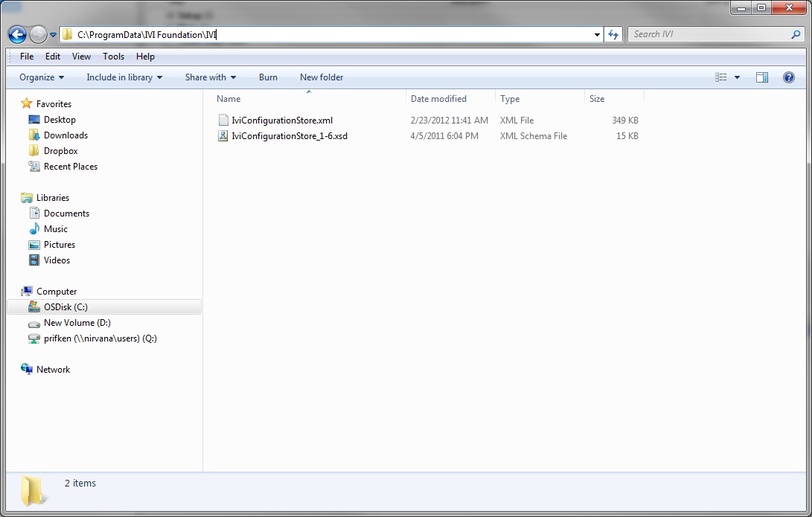Click the New folder button
Screen dimensions: 812x517
(x=322, y=77)
